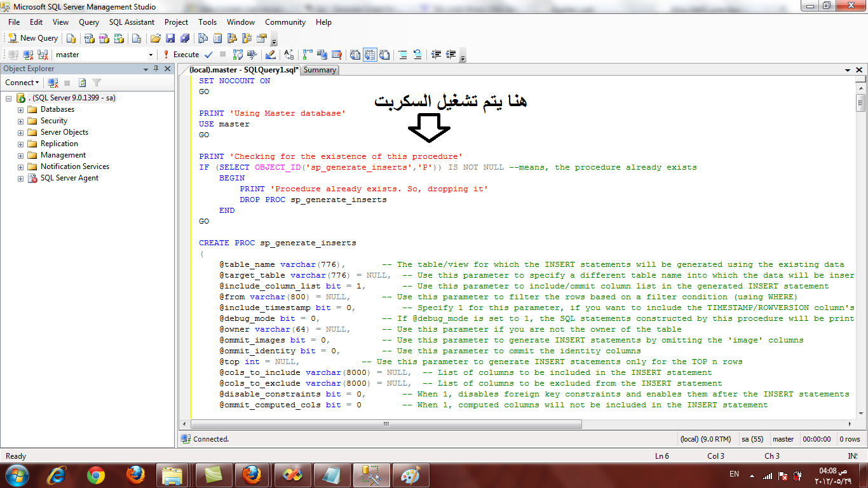Select the SQLQuery1.sql document tab
The width and height of the screenshot is (868, 488).
[243, 70]
